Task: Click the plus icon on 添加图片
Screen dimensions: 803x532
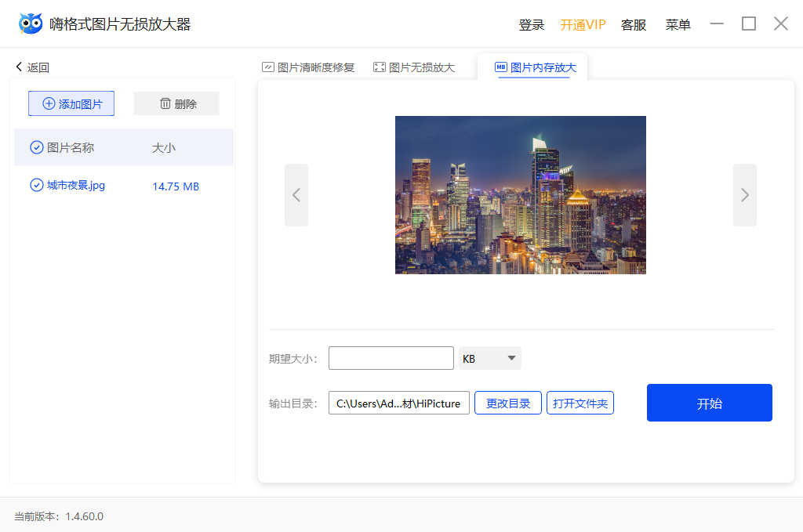Action: pyautogui.click(x=48, y=103)
